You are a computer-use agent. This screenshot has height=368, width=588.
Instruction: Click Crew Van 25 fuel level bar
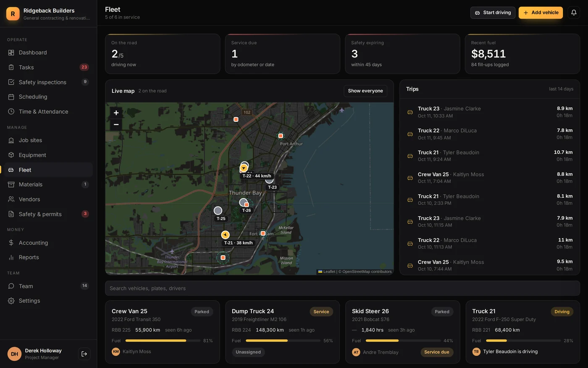(163, 341)
